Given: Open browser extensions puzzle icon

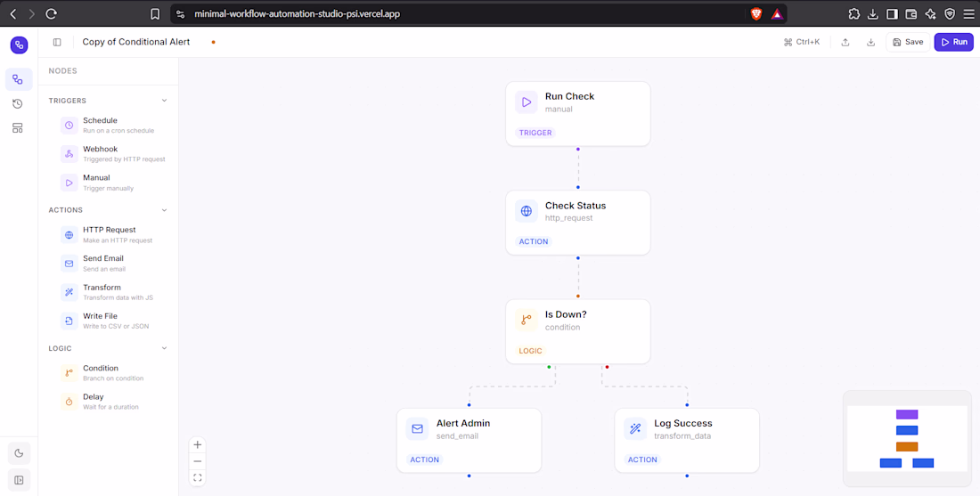Looking at the screenshot, I should tap(853, 13).
